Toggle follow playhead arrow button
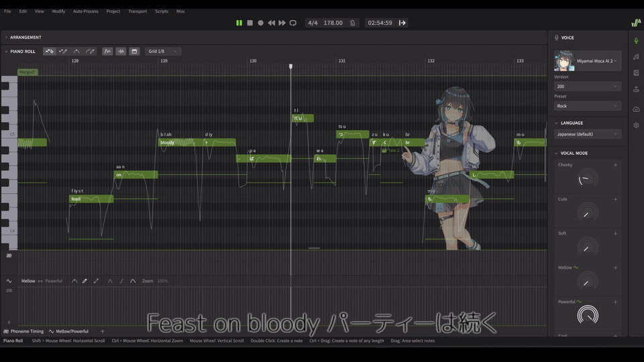Screen dimensions: 644x362 coord(402,23)
